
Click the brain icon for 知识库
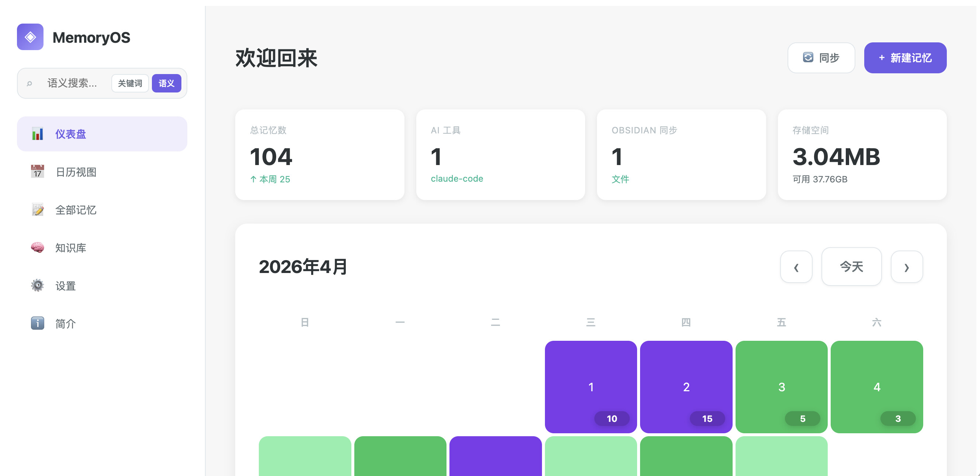(37, 248)
